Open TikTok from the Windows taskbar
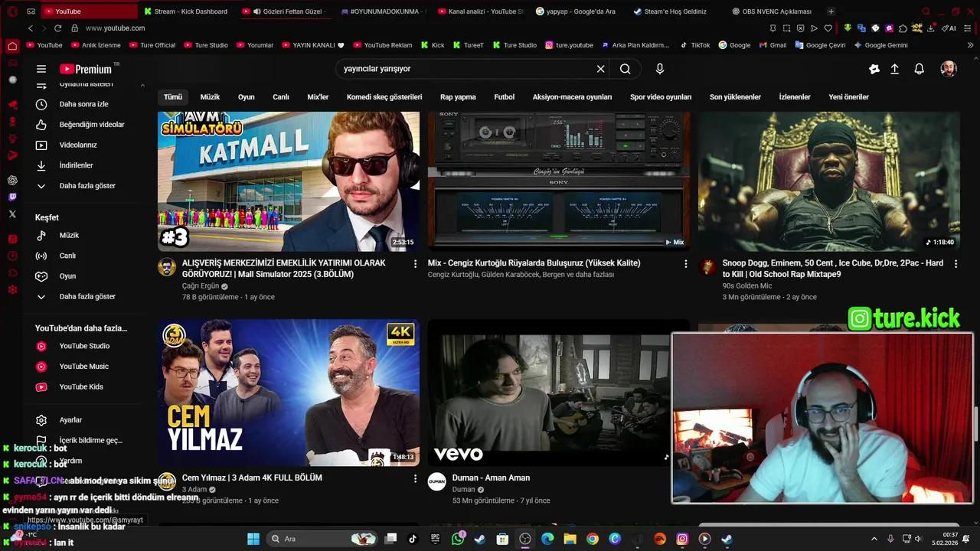The image size is (980, 551). point(413,539)
